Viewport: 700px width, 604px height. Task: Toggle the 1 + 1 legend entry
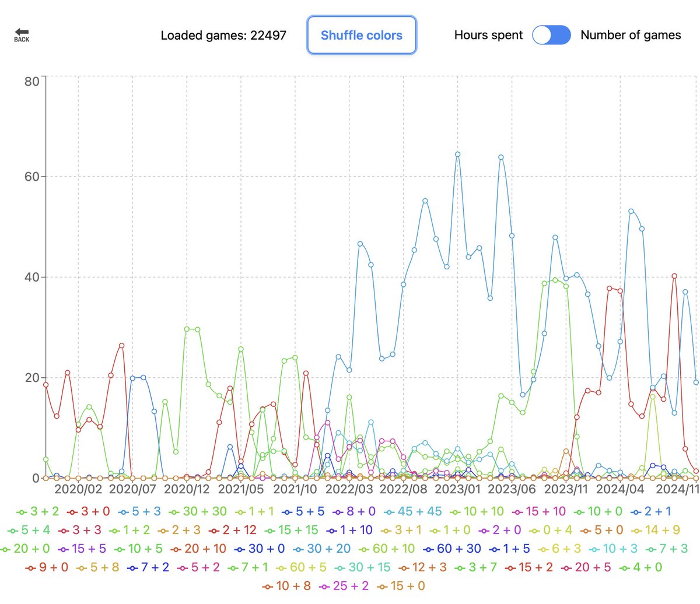pos(254,511)
